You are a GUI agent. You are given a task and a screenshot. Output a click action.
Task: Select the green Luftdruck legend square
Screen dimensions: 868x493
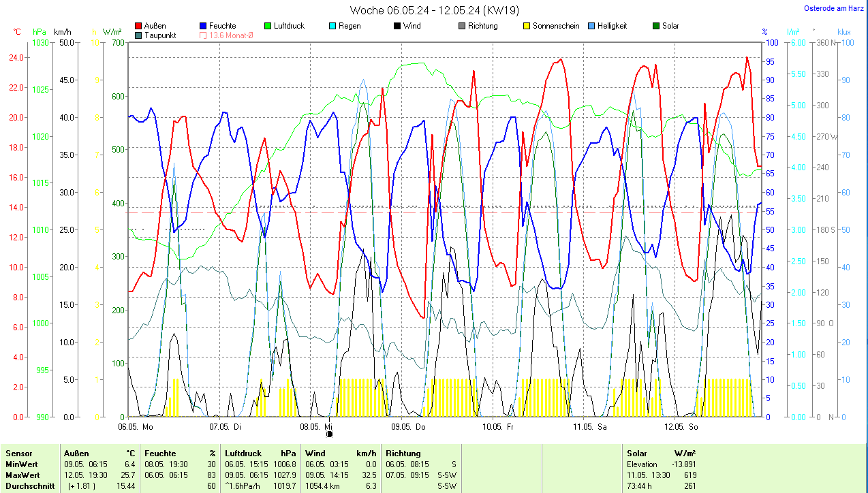[268, 26]
